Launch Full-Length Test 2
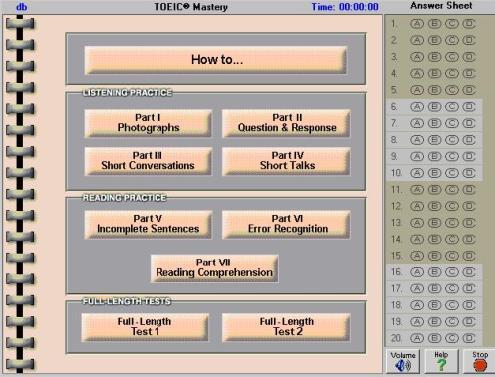The height and width of the screenshot is (377, 495). click(286, 327)
